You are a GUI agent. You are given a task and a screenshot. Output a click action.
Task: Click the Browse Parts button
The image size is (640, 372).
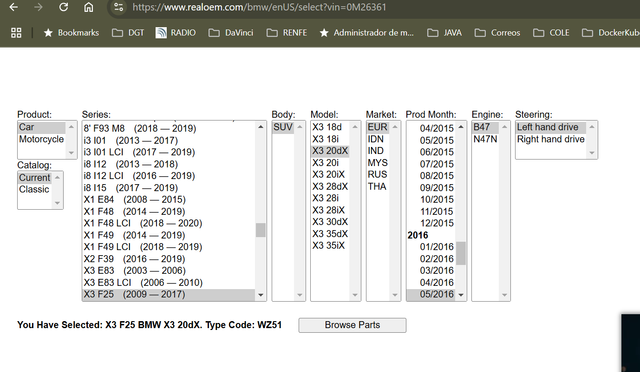pyautogui.click(x=352, y=325)
